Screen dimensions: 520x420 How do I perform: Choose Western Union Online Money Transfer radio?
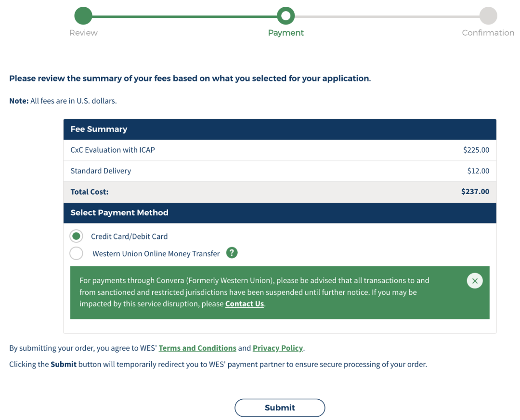(x=76, y=253)
